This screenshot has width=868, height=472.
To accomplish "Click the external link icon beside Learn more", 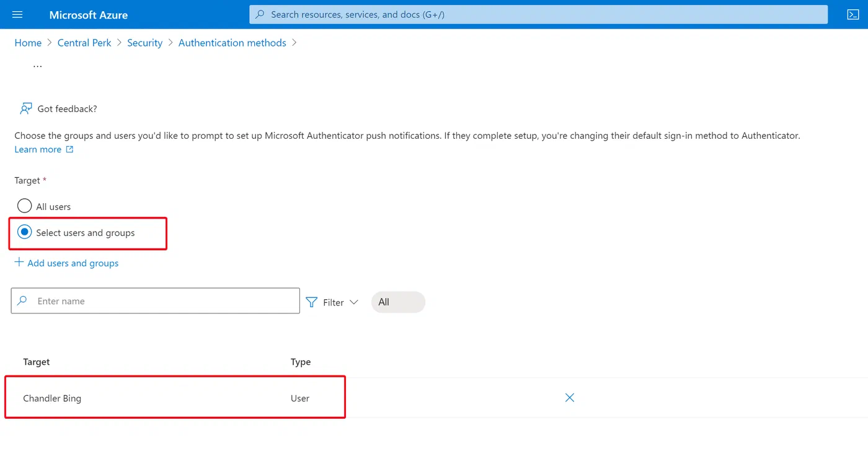I will pos(69,149).
